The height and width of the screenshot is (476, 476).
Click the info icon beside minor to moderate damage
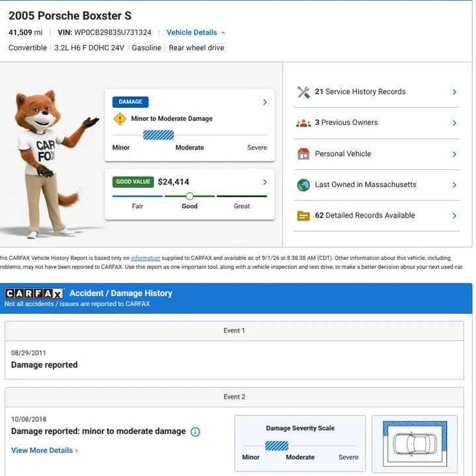tap(195, 432)
